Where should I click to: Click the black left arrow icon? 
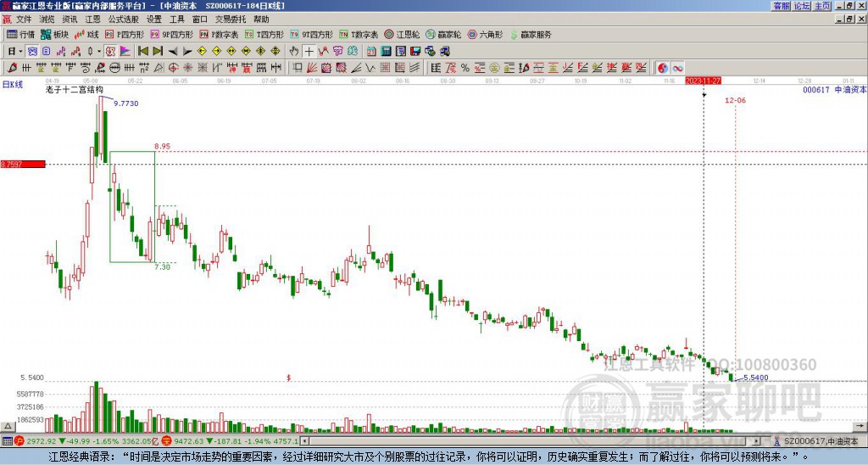173,52
